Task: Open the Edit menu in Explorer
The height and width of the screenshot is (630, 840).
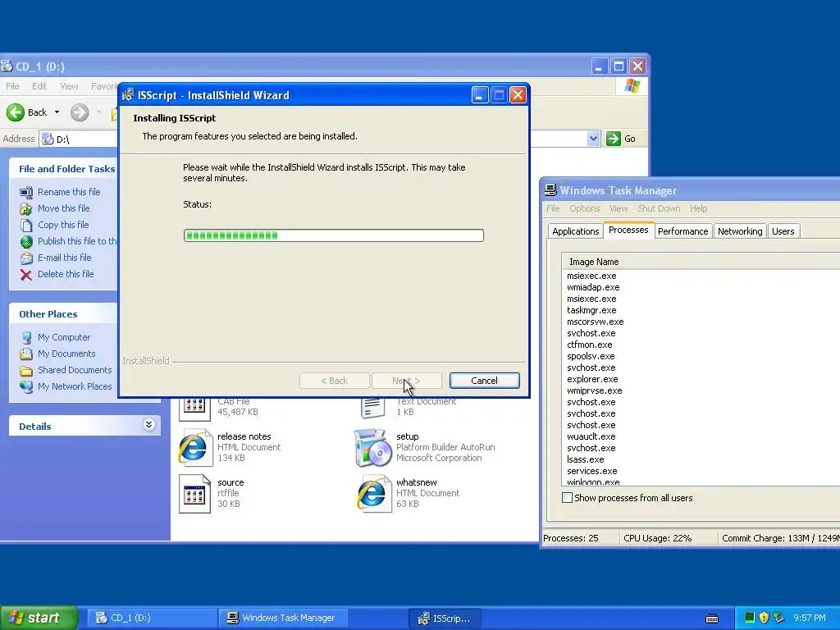Action: 39,86
